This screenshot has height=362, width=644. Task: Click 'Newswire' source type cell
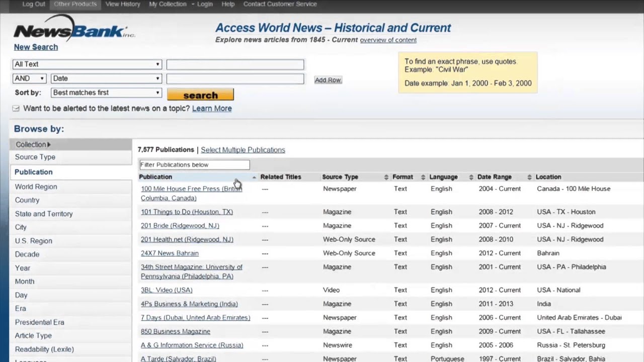(338, 345)
